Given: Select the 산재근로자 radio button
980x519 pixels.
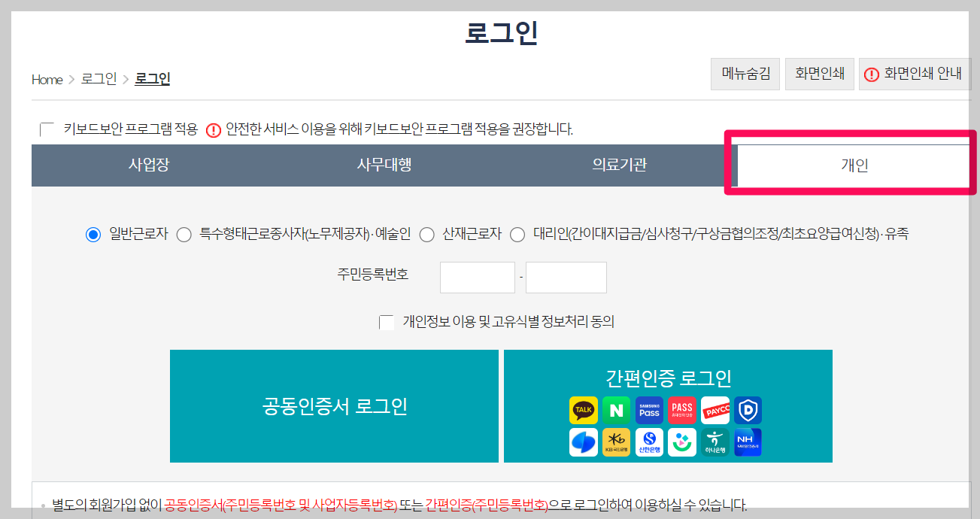Looking at the screenshot, I should 427,234.
